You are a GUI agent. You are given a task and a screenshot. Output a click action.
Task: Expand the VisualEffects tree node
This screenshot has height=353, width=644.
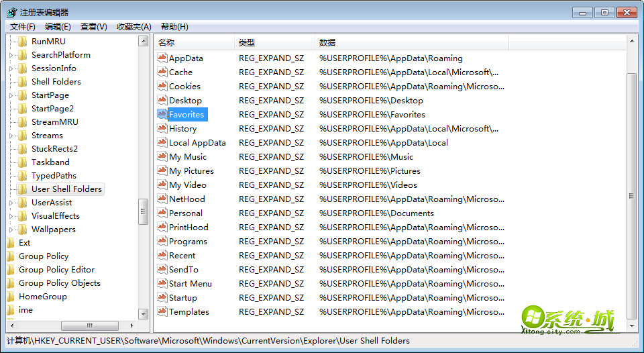(11, 216)
